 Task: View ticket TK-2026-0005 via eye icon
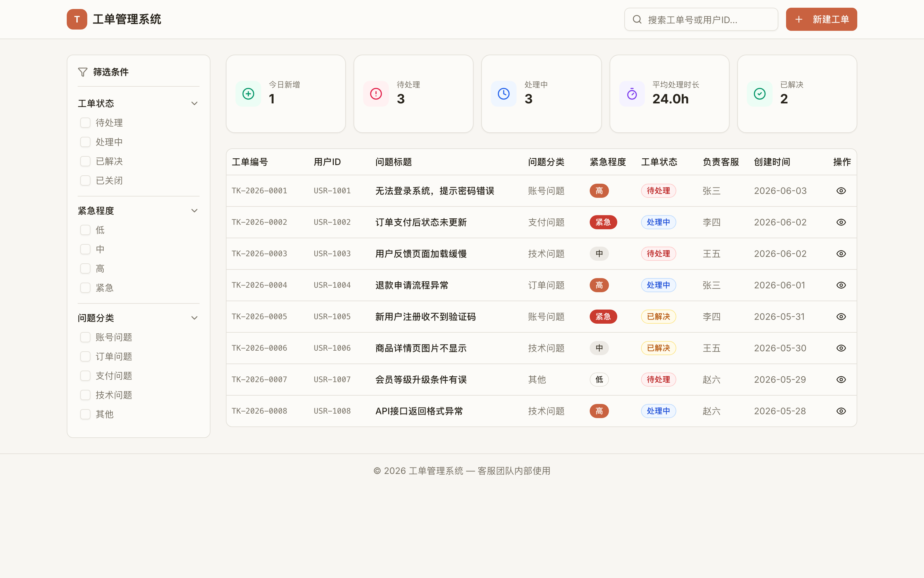pyautogui.click(x=841, y=317)
